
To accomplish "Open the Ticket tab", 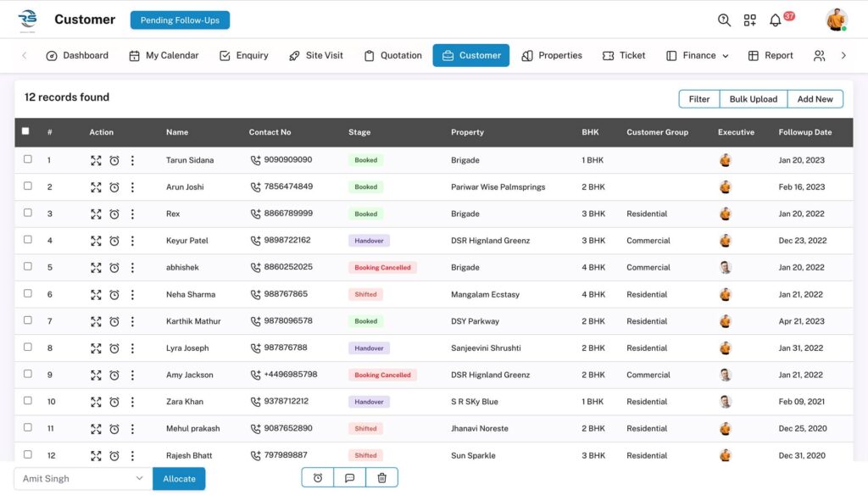I will point(624,55).
